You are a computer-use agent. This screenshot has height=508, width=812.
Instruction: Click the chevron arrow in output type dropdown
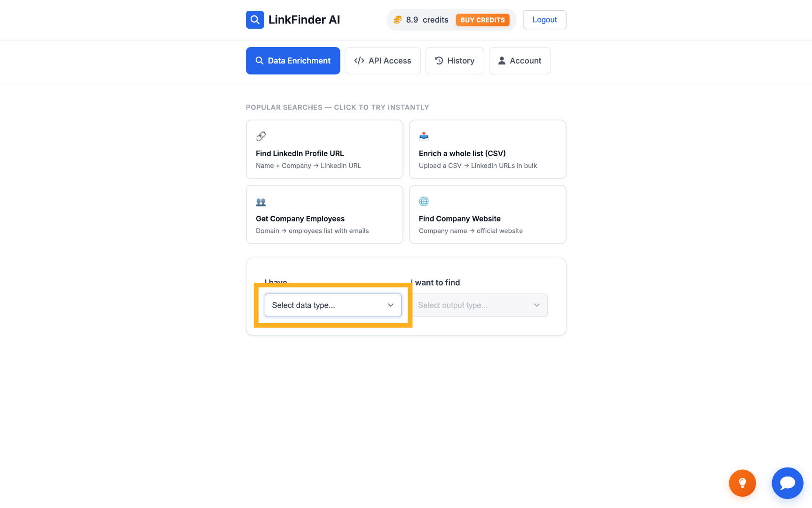coord(537,305)
